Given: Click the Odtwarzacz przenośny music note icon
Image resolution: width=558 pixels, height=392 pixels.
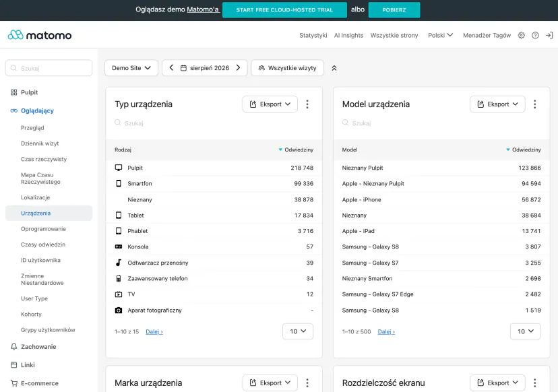Looking at the screenshot, I should 119,263.
